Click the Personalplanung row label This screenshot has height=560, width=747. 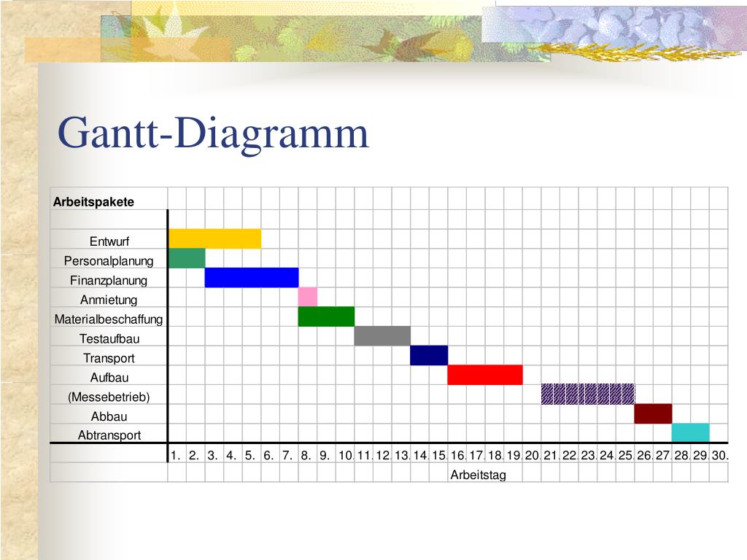109,261
